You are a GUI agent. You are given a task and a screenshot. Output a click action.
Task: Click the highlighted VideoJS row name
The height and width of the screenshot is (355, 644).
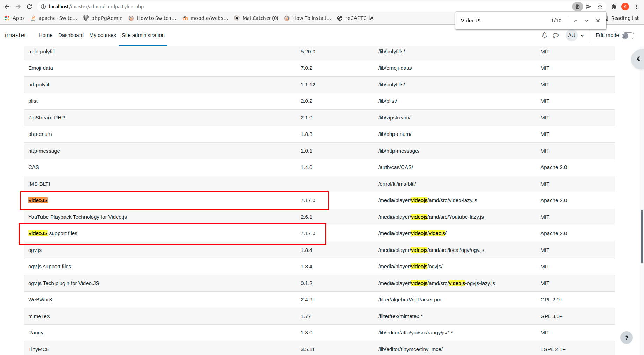pyautogui.click(x=38, y=200)
